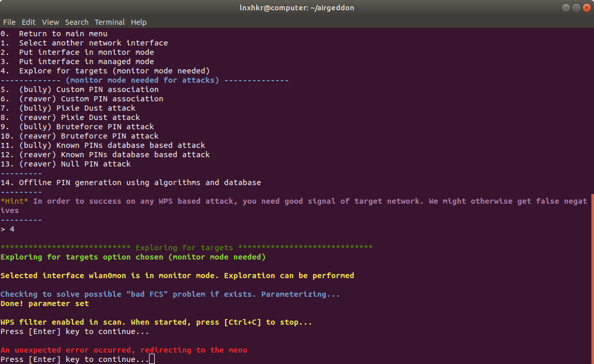The width and height of the screenshot is (594, 364).
Task: Click '(reaver) Custom PIN association' line
Action: 82,99
